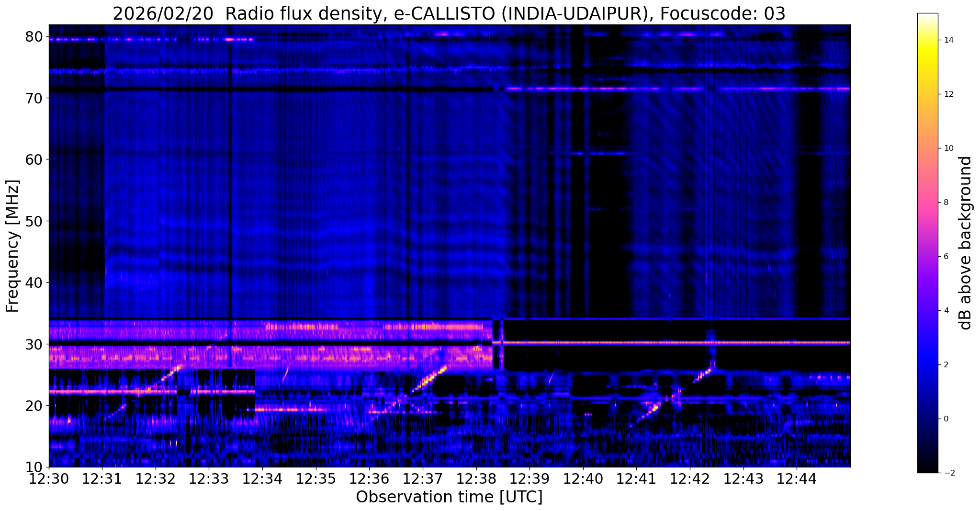Click the 12:31 time tick label
The width and height of the screenshot is (980, 511).
click(102, 479)
